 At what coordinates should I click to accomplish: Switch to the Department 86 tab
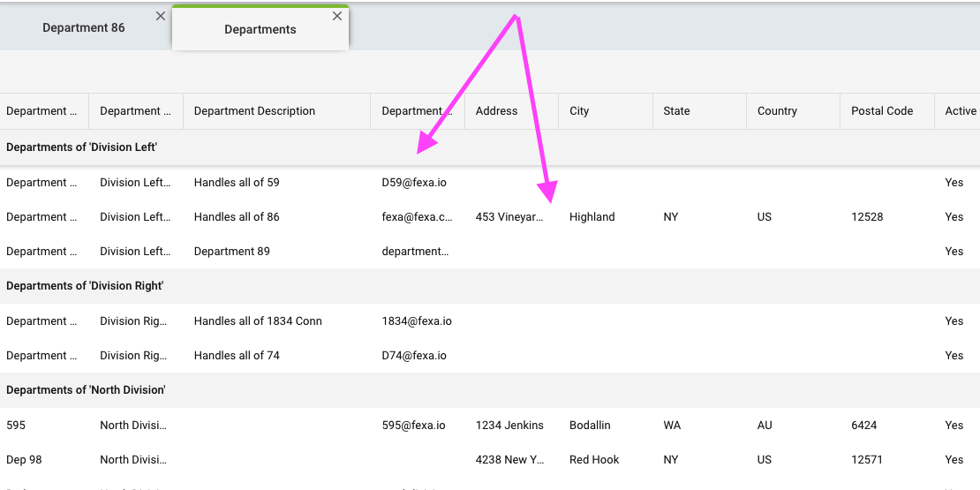pos(83,27)
